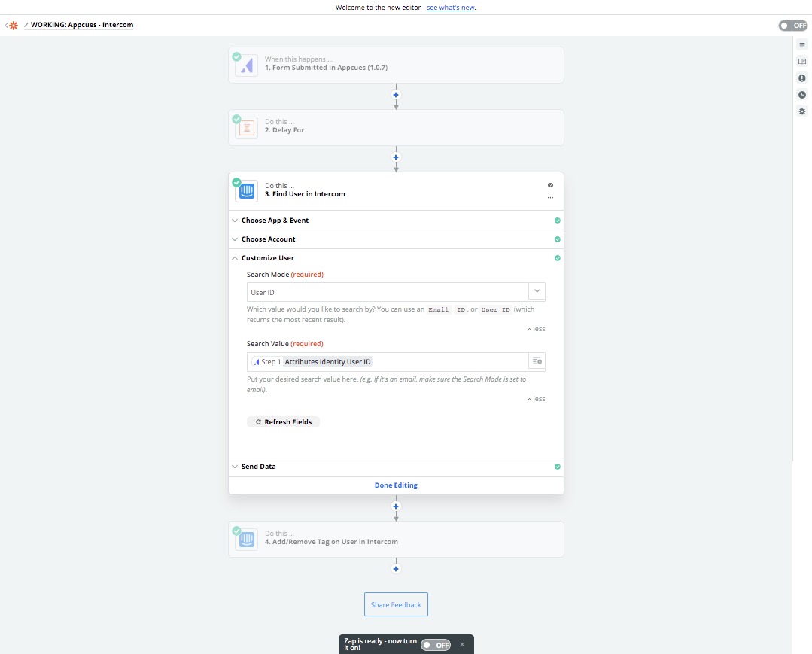
Task: Open the second right sidebar panel icon
Action: tap(802, 62)
